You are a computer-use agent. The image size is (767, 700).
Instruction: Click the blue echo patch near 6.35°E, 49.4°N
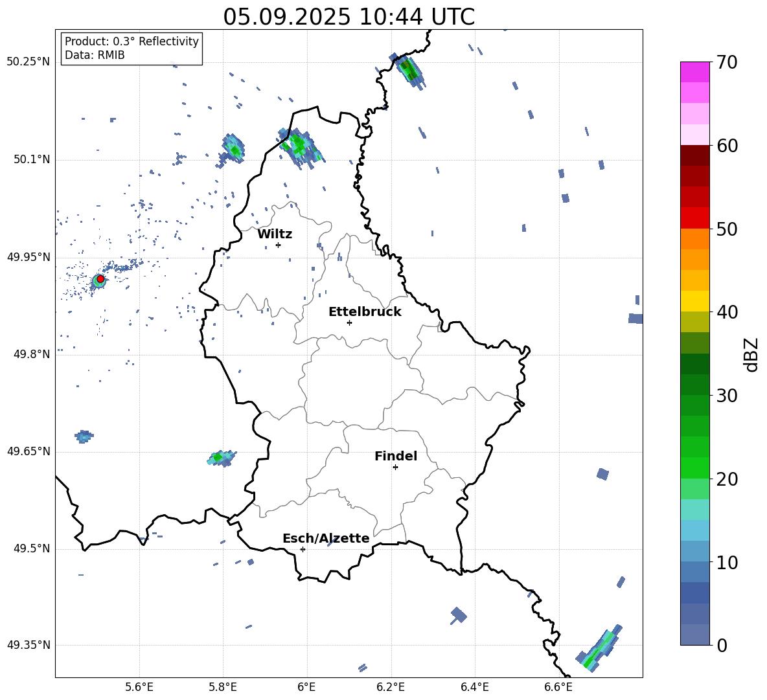coord(459,616)
